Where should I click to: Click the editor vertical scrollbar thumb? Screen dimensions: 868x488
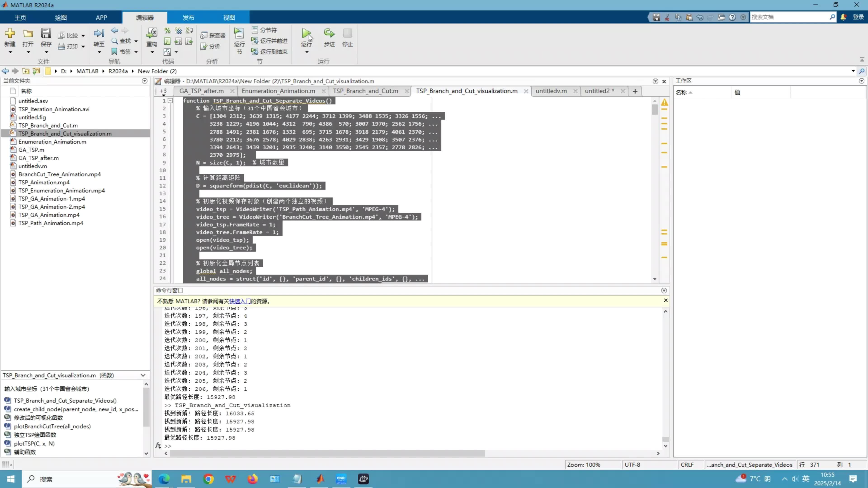point(655,109)
